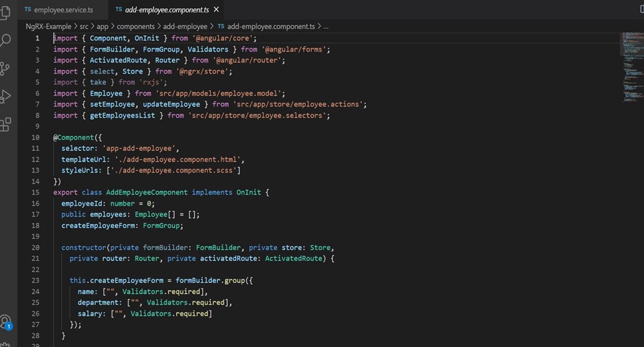Click the minimap code overview
Image resolution: width=644 pixels, height=347 pixels.
tap(631, 69)
